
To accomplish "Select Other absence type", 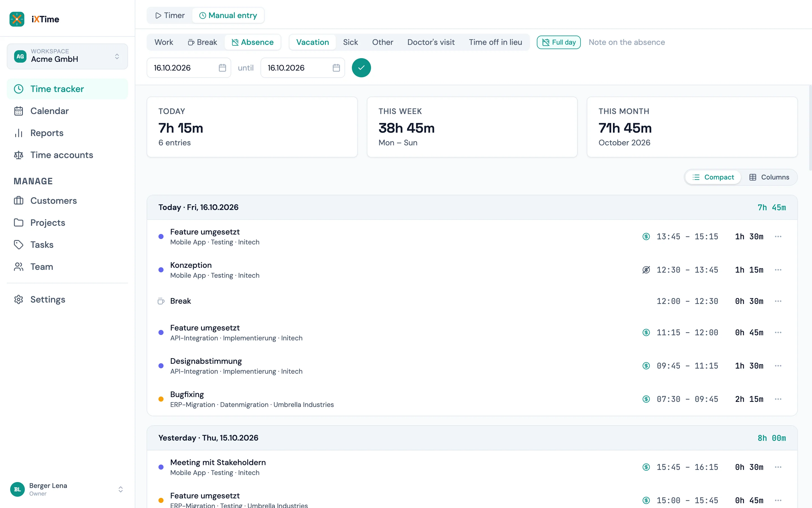I will [383, 42].
